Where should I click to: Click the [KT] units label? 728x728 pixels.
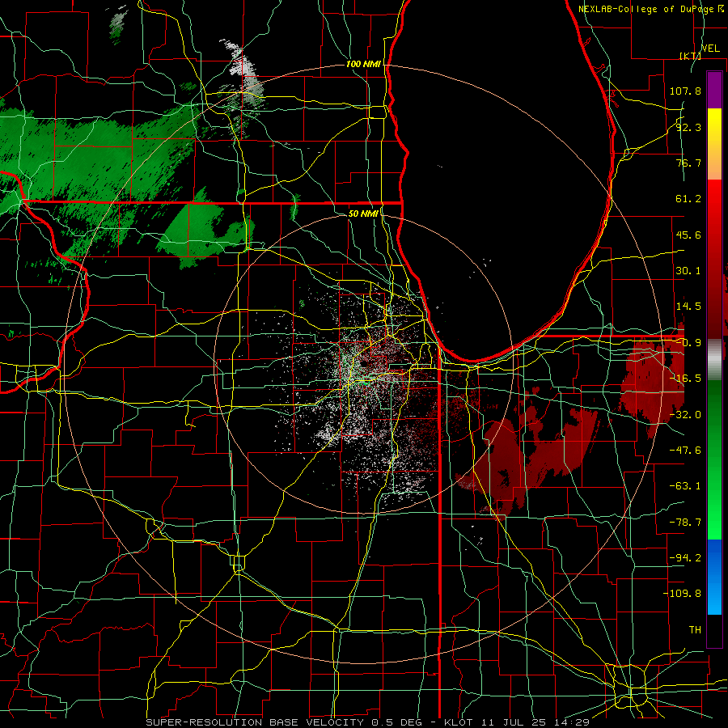690,56
